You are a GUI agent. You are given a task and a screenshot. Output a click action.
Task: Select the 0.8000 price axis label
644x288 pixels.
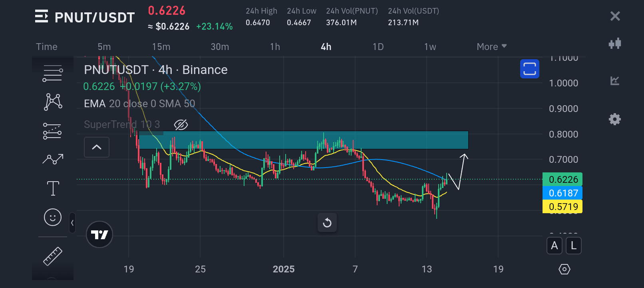point(563,134)
